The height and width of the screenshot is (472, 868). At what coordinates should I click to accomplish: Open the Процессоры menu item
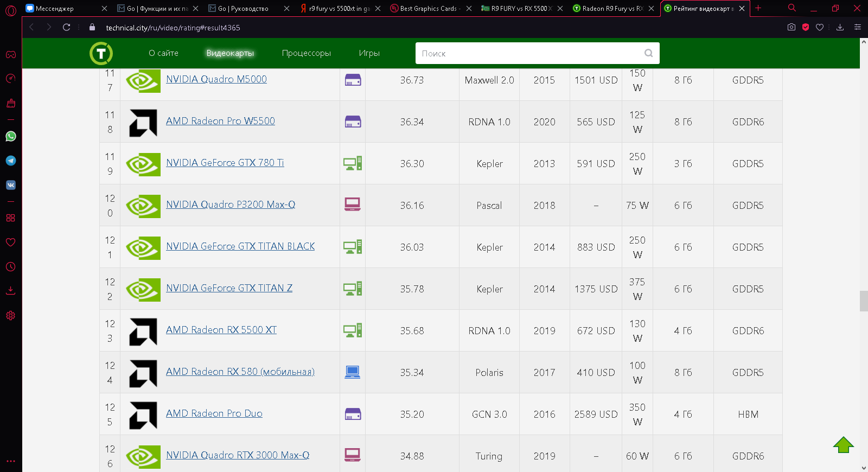pyautogui.click(x=306, y=53)
